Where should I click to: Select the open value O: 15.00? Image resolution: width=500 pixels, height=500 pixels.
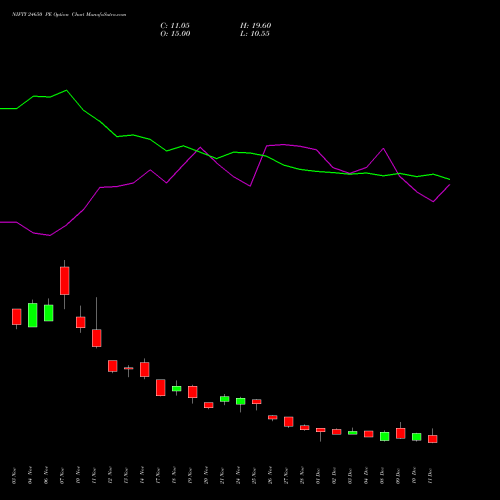coord(175,34)
